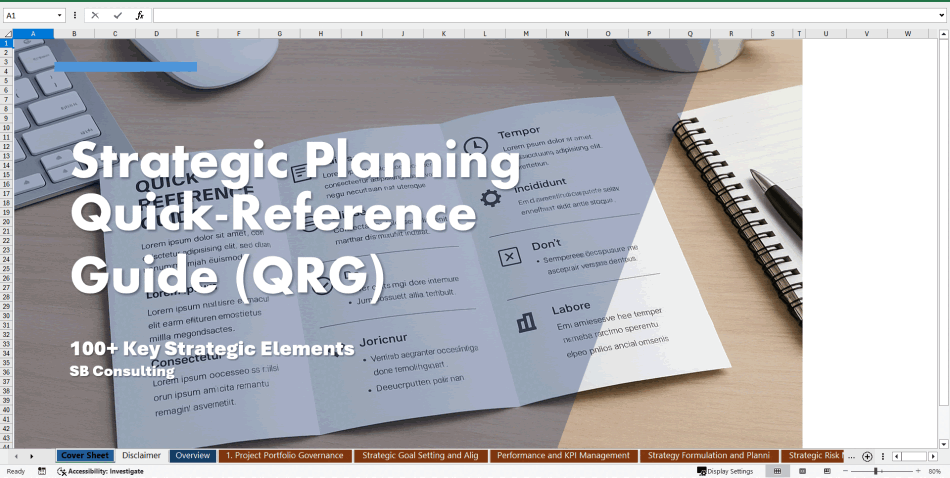Image resolution: width=950 pixels, height=478 pixels.
Task: Select column D header
Action: pyautogui.click(x=156, y=34)
